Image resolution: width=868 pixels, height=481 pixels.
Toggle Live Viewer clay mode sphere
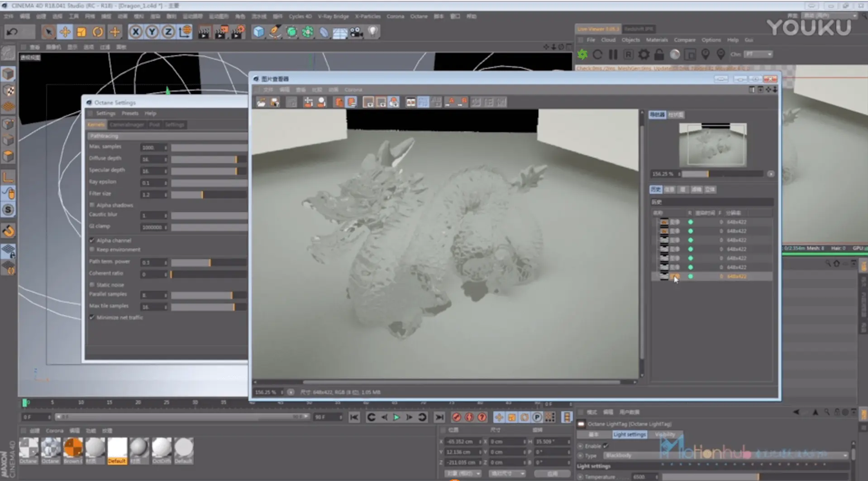[x=674, y=55]
